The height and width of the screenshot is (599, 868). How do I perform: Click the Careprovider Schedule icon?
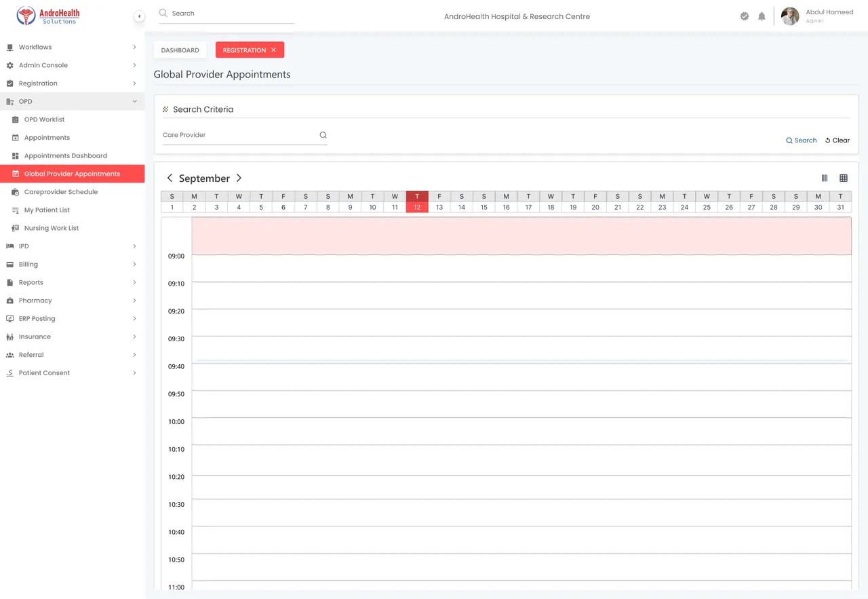16,192
